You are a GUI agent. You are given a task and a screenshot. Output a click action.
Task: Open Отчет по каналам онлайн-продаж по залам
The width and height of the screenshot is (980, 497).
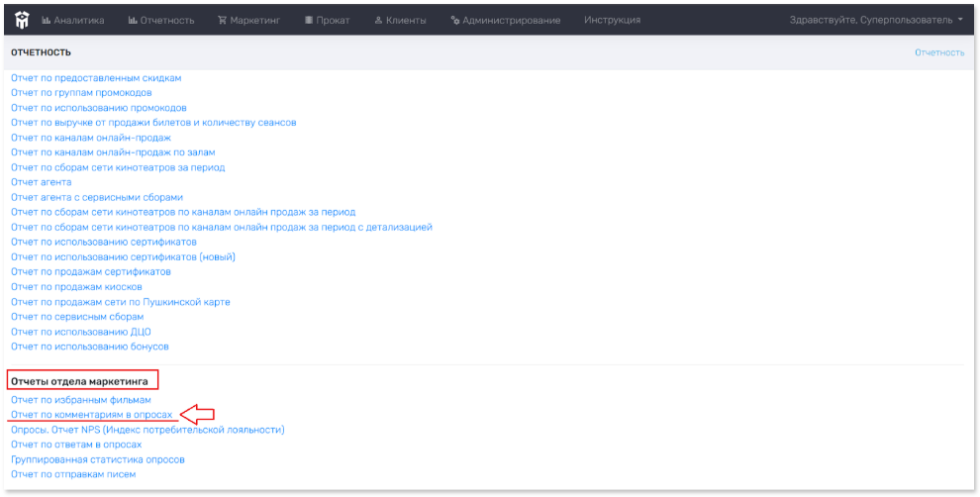click(113, 152)
